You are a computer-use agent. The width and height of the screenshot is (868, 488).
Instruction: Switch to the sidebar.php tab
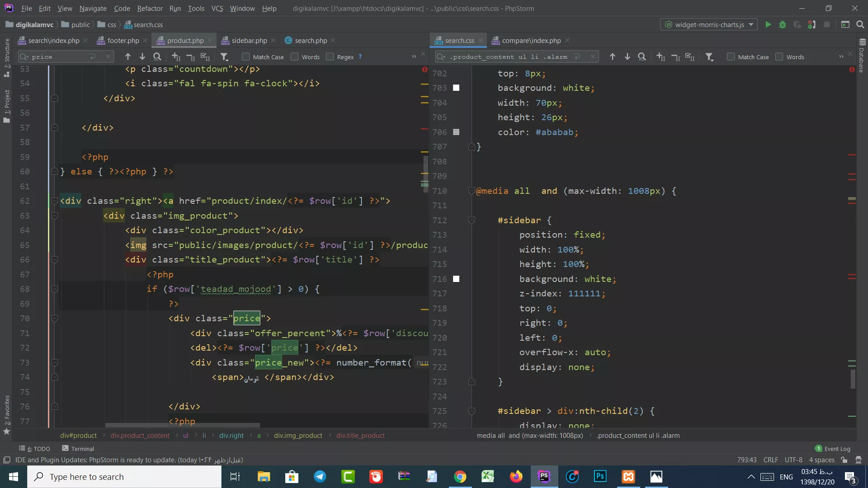click(x=249, y=40)
